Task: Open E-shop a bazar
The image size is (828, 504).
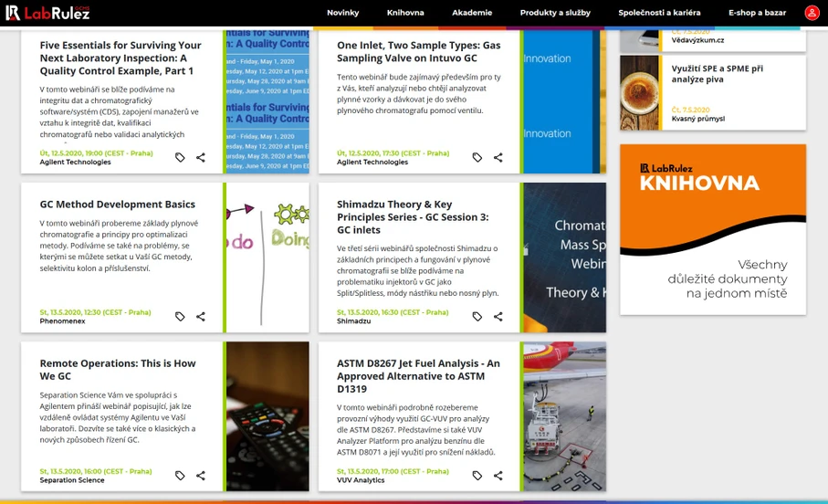Action: click(757, 13)
